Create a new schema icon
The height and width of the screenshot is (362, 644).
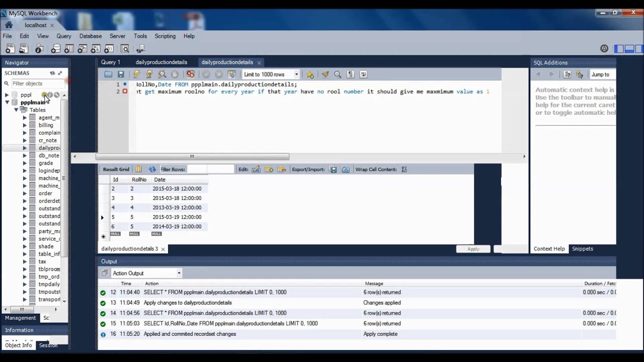[x=56, y=49]
